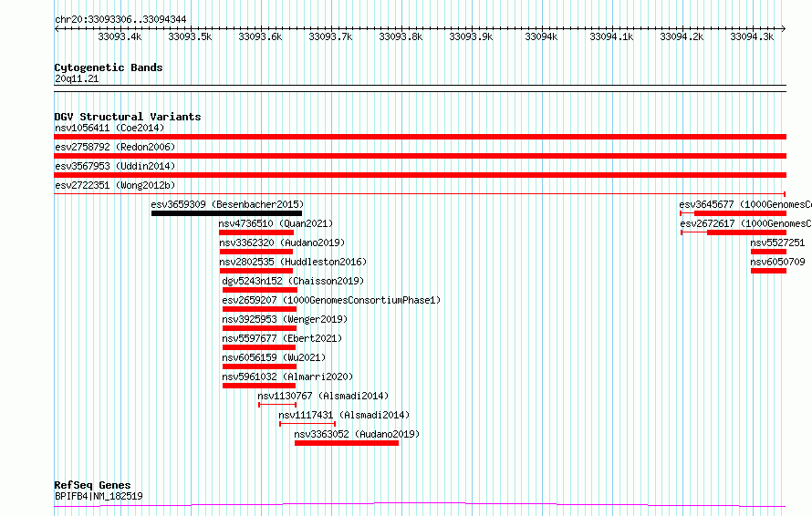
Task: Open dgv5243n152 (Chaisson2019) label
Action: [x=293, y=281]
